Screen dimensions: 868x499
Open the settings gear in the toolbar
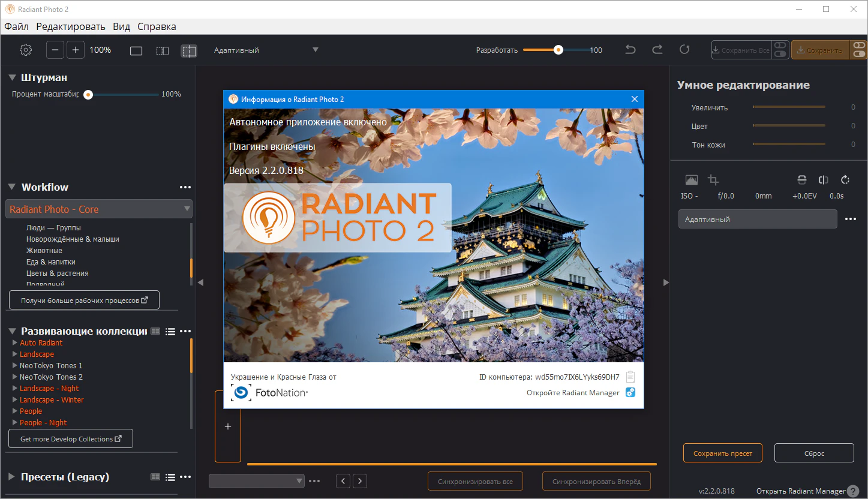point(25,50)
